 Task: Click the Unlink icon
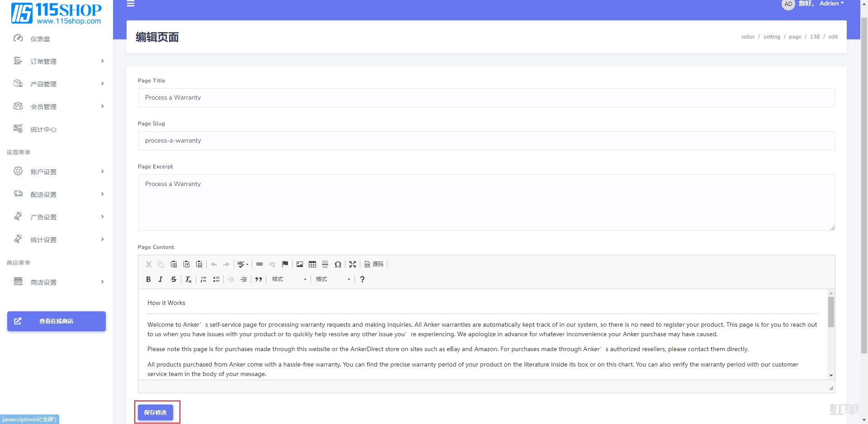click(272, 264)
